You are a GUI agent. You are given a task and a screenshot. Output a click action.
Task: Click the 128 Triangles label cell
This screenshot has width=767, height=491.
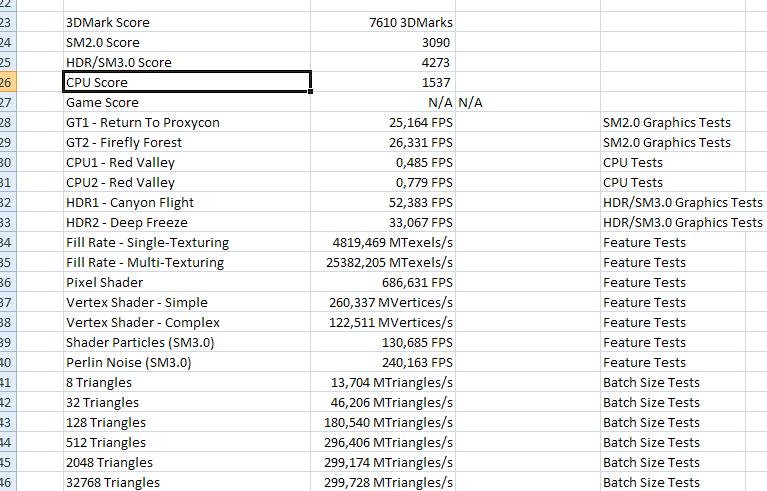pos(187,423)
